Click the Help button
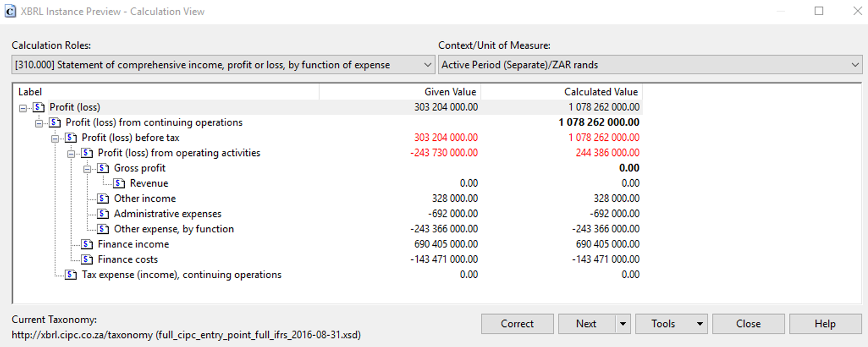 [825, 324]
